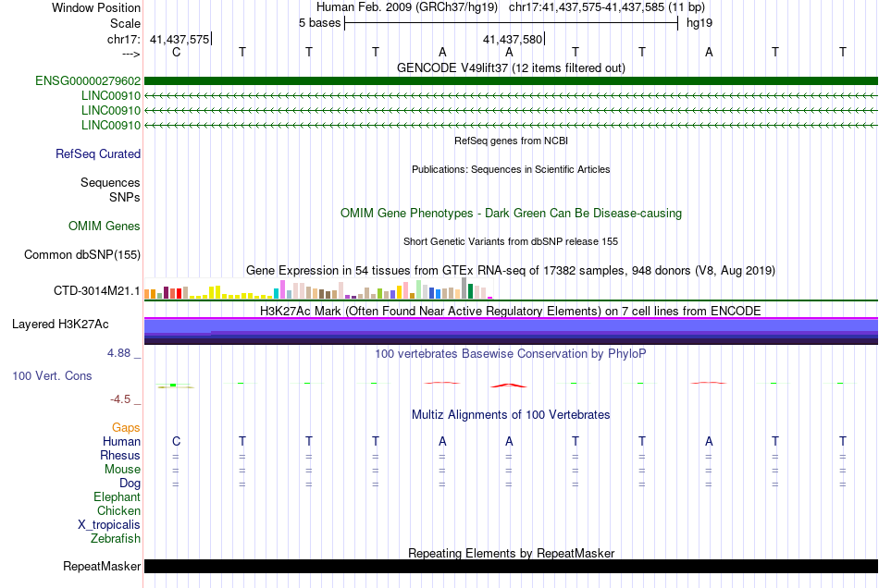Select the Elephant species row label
Screen dimensions: 879x588
click(118, 497)
